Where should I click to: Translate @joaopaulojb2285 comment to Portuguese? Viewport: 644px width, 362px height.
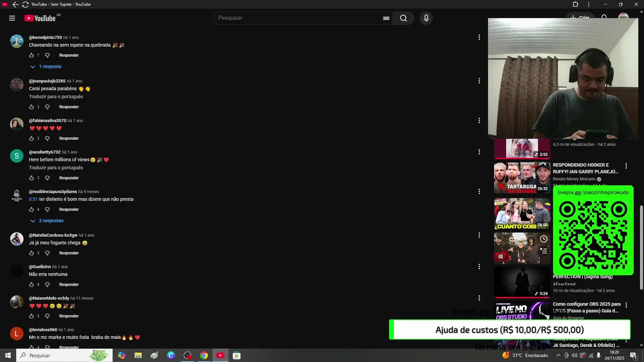(56, 97)
